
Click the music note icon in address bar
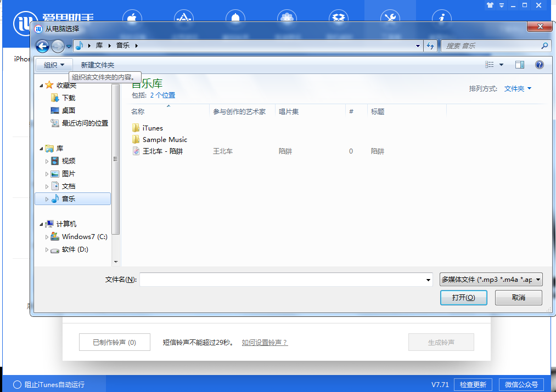click(80, 46)
